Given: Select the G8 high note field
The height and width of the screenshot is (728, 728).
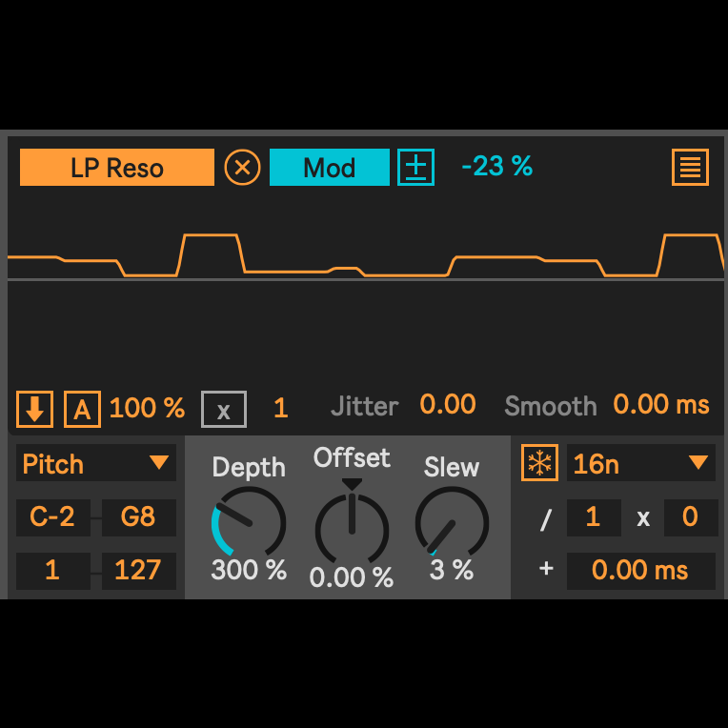Looking at the screenshot, I should (x=138, y=517).
